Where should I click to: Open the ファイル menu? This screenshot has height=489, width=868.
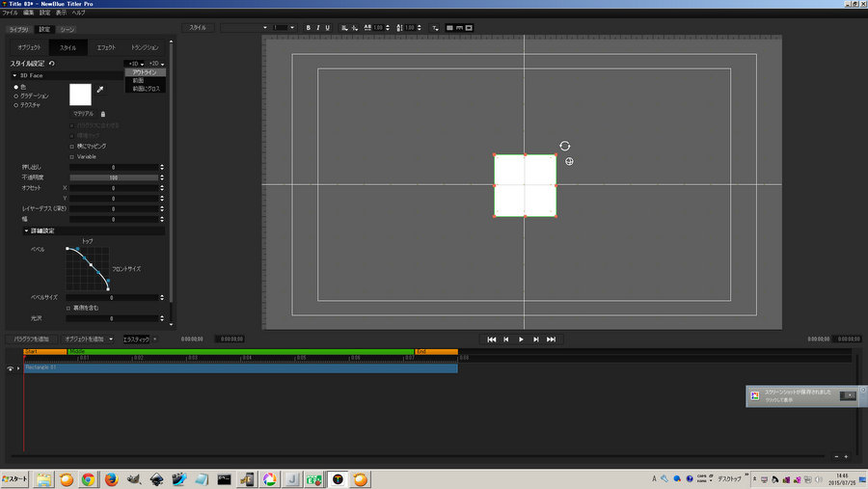10,13
